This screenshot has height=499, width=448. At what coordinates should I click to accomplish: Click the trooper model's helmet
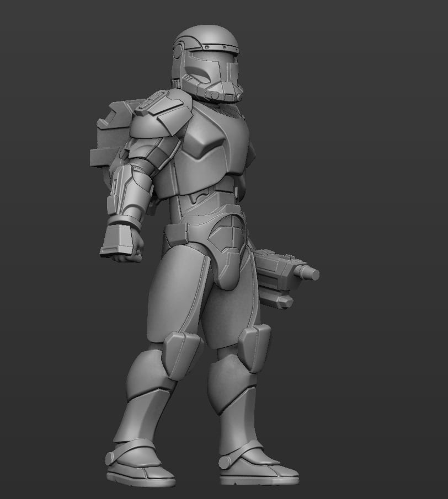pyautogui.click(x=207, y=63)
